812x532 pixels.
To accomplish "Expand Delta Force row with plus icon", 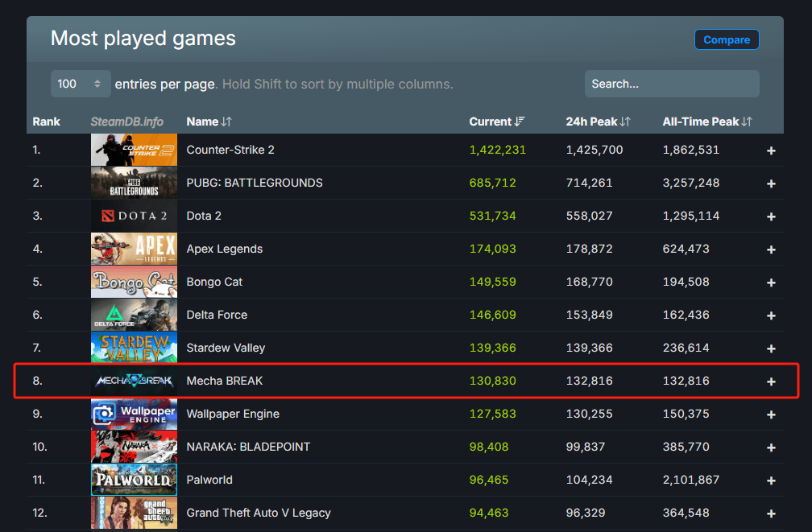I will [771, 315].
